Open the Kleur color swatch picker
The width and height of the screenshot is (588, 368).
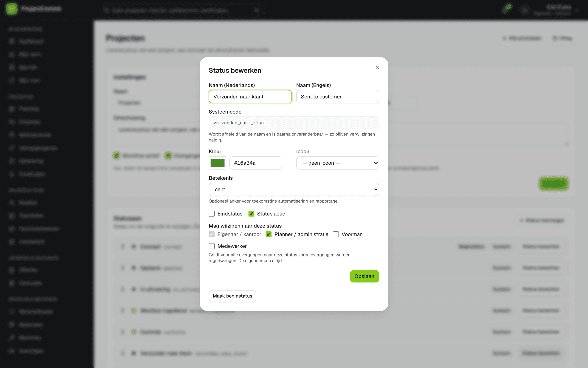click(218, 163)
